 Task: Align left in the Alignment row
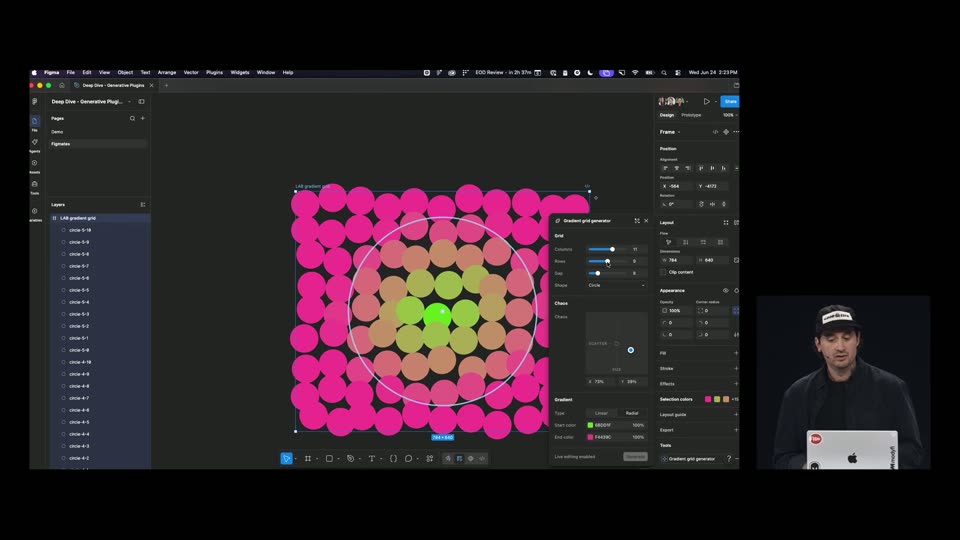666,168
